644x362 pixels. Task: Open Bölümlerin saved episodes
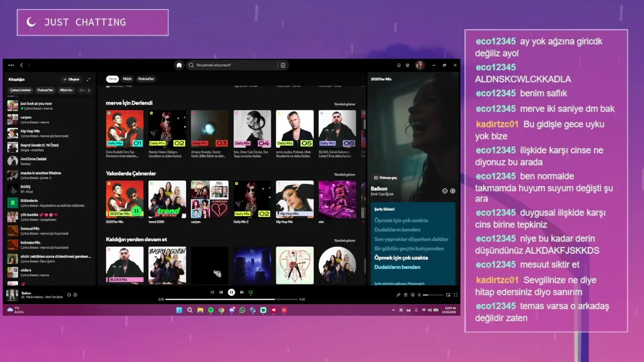tap(50, 203)
